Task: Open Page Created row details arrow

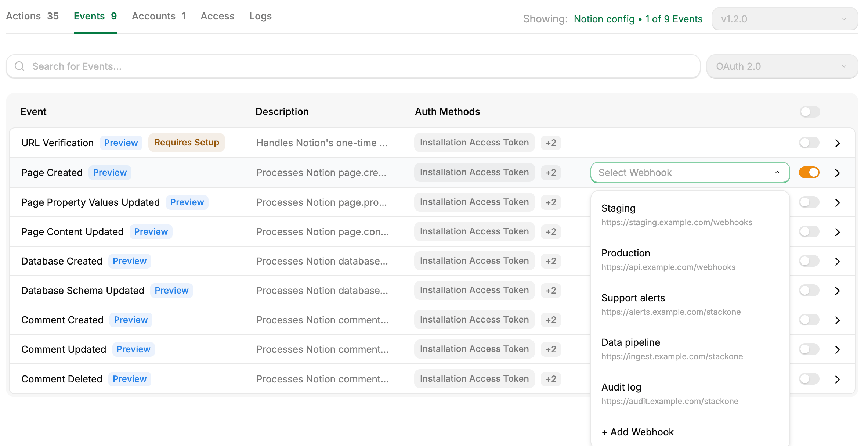Action: click(837, 173)
